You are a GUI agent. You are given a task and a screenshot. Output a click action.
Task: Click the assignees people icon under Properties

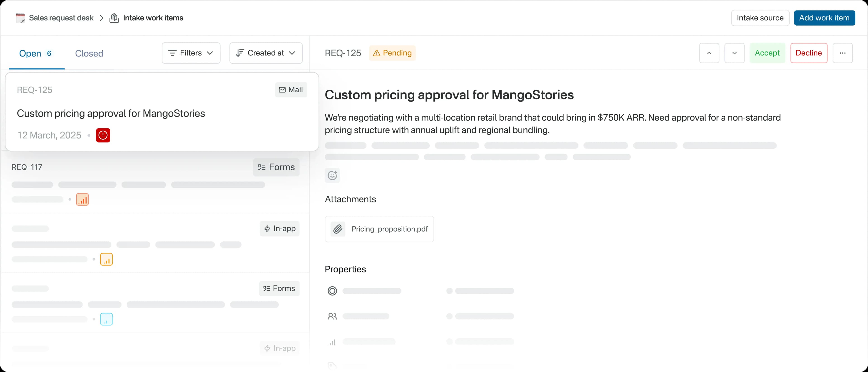(x=332, y=316)
